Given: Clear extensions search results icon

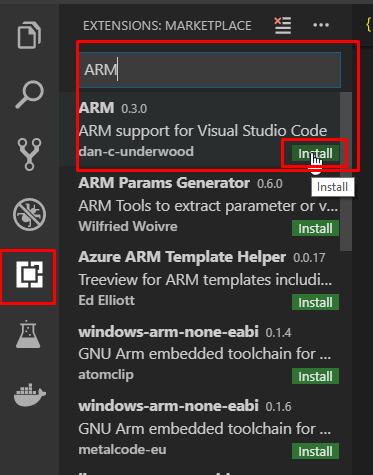Looking at the screenshot, I should pos(283,25).
